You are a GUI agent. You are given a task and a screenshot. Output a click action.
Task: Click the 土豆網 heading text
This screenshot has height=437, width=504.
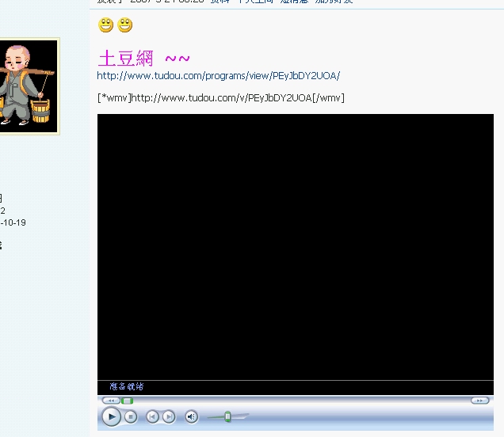pyautogui.click(x=126, y=59)
